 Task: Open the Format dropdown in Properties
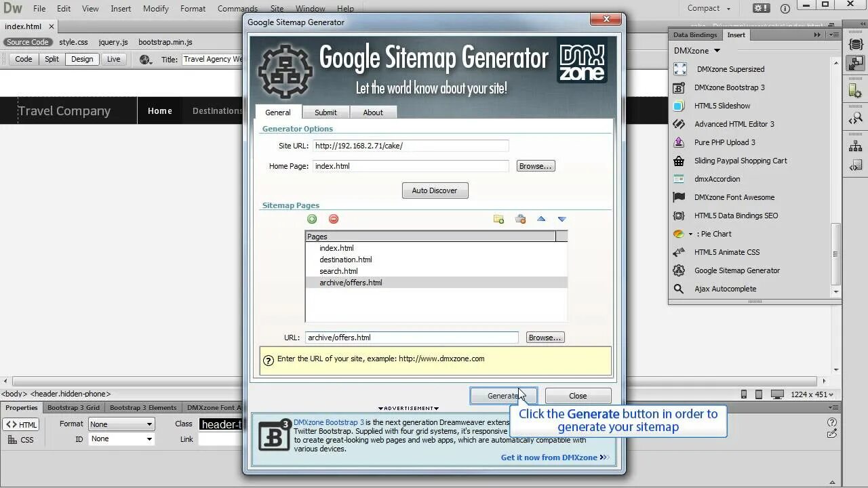point(121,424)
